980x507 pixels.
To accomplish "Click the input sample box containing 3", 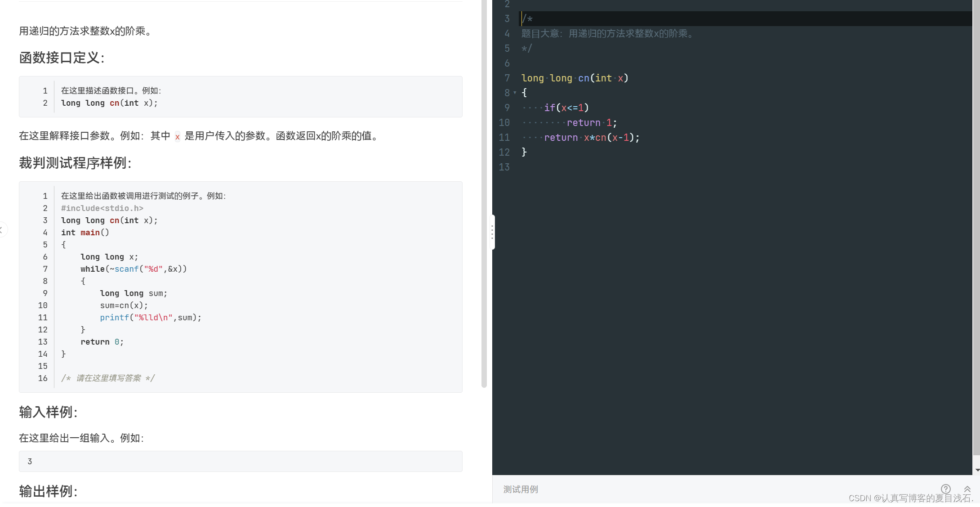I will pyautogui.click(x=241, y=461).
